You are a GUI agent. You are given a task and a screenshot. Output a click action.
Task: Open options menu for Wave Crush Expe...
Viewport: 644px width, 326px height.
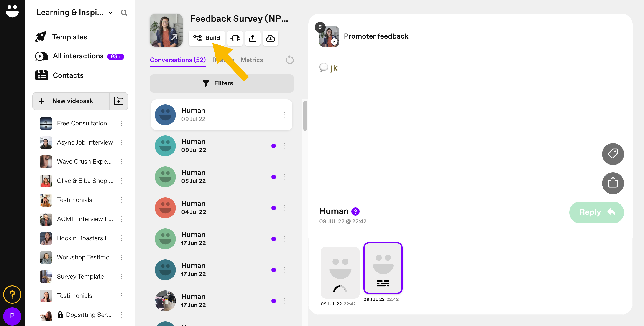click(x=122, y=162)
